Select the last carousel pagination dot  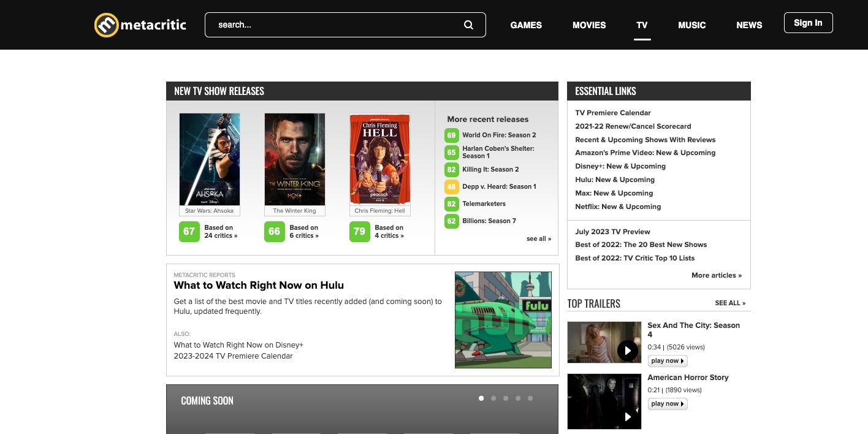click(530, 398)
